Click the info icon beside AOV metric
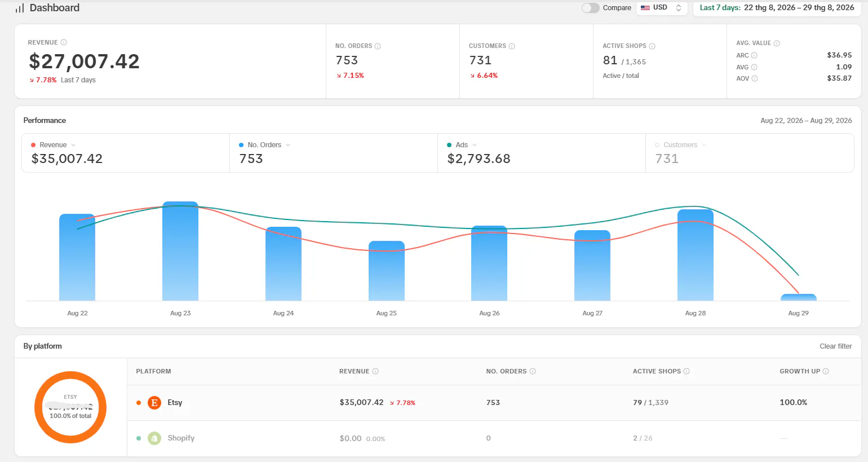868x462 pixels. (755, 78)
